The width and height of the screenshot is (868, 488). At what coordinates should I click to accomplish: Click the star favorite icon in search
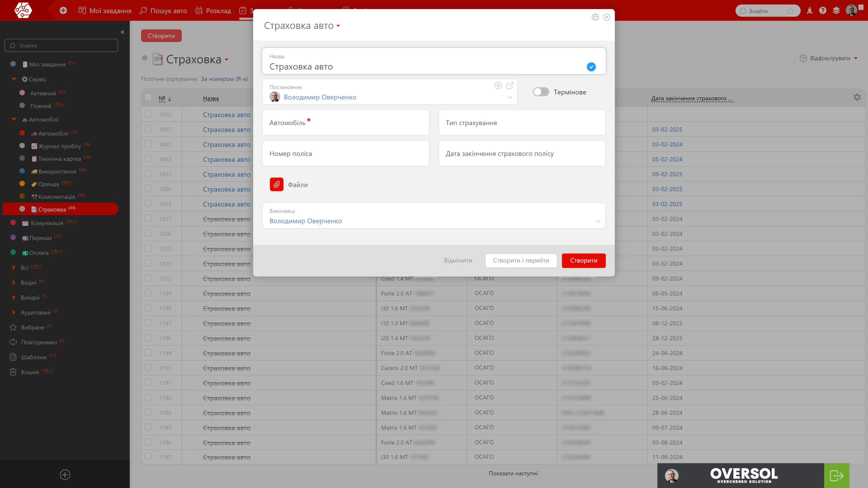click(x=791, y=11)
